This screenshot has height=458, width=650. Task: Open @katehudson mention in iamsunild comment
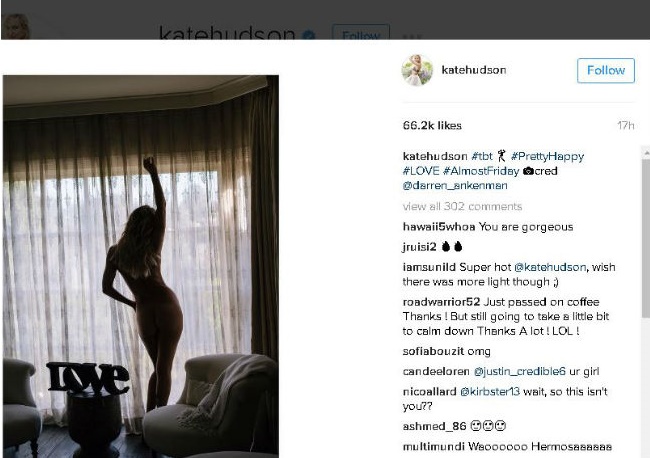[x=550, y=267]
